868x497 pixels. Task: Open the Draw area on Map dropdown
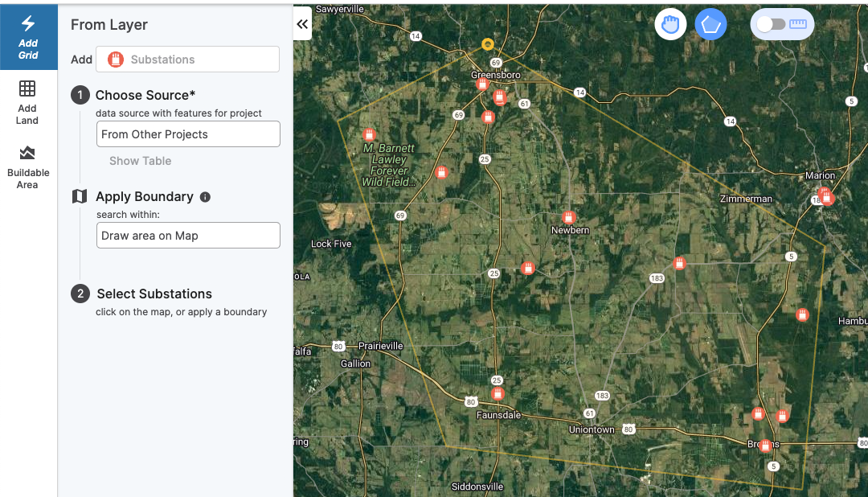188,236
